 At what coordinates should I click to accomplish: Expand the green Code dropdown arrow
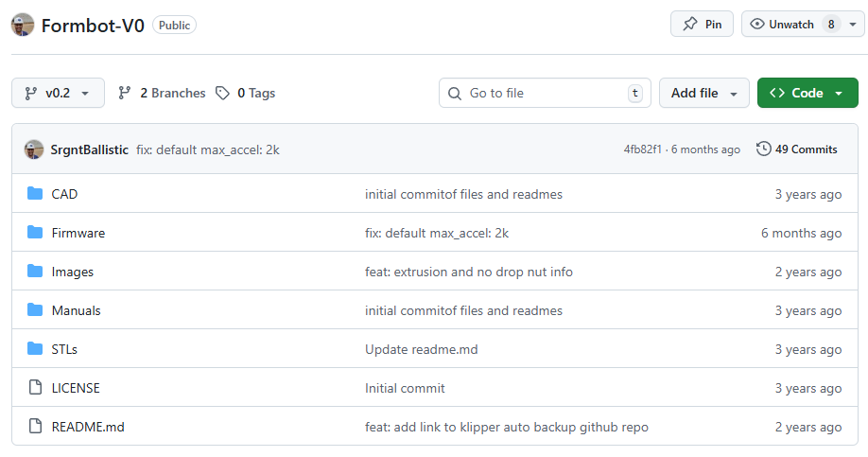coord(839,94)
